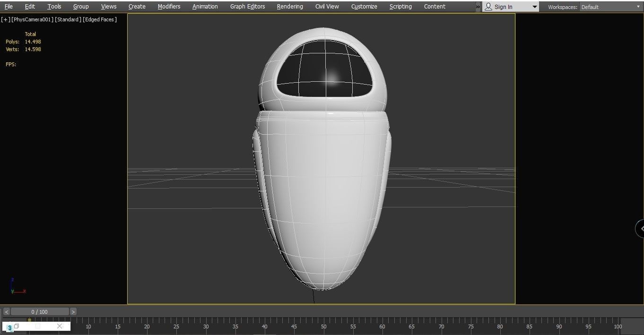
Task: Open the File menu
Action: point(9,7)
